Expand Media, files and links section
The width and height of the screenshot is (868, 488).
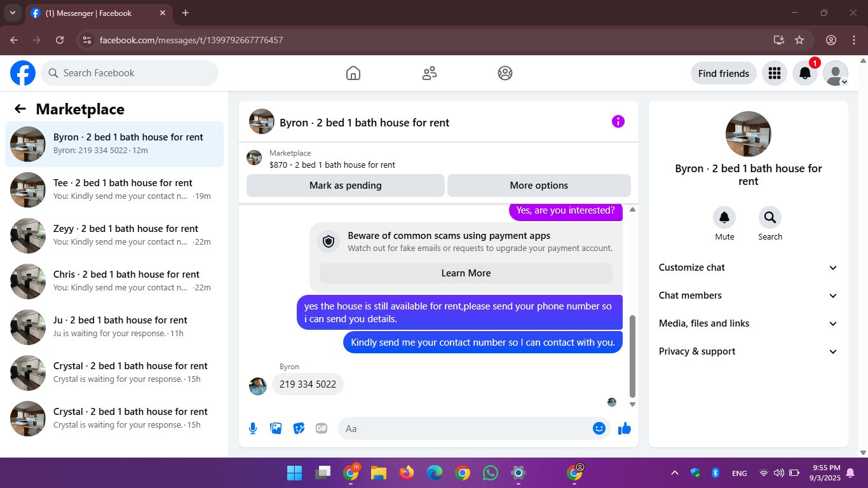coord(749,323)
